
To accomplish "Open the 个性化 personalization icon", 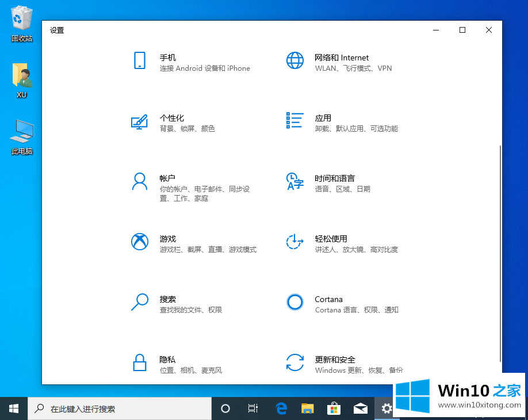I will pyautogui.click(x=139, y=121).
